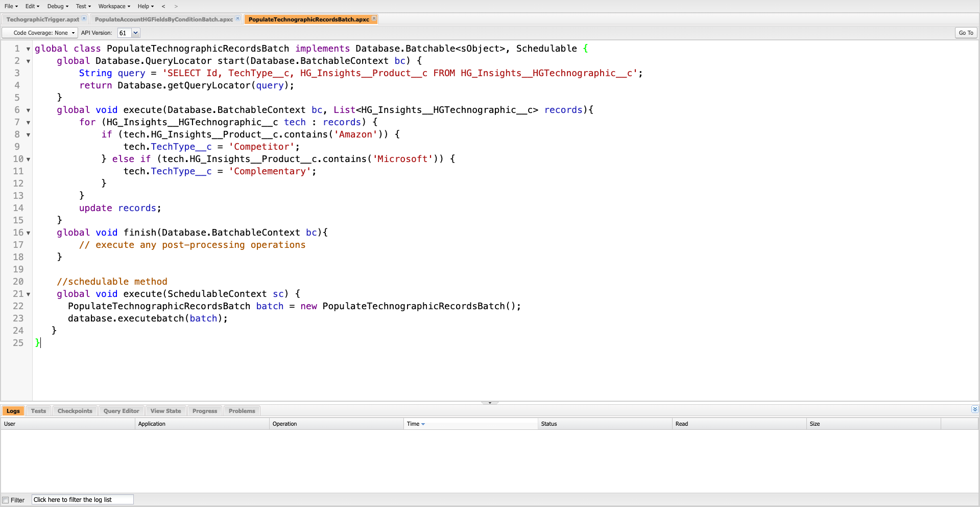The image size is (980, 507).
Task: Open the API Version dropdown arrow
Action: point(135,33)
